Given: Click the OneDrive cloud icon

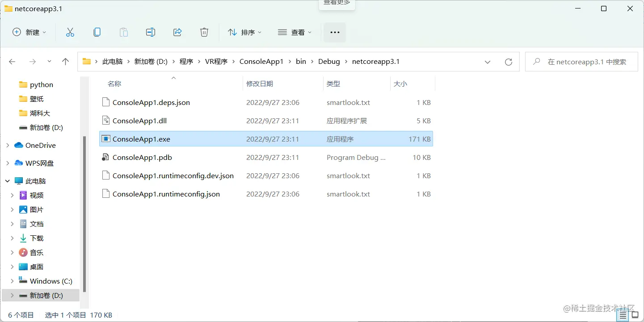Looking at the screenshot, I should pyautogui.click(x=19, y=145).
